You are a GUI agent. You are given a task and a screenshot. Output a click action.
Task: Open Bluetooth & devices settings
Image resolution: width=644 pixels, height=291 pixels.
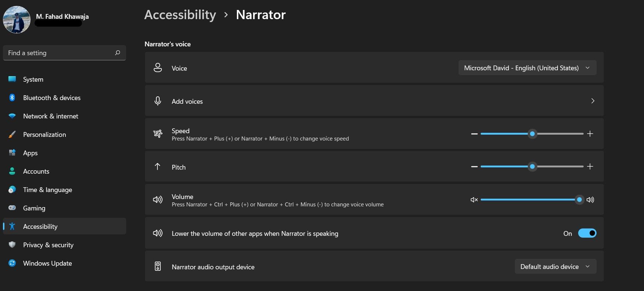(x=51, y=98)
